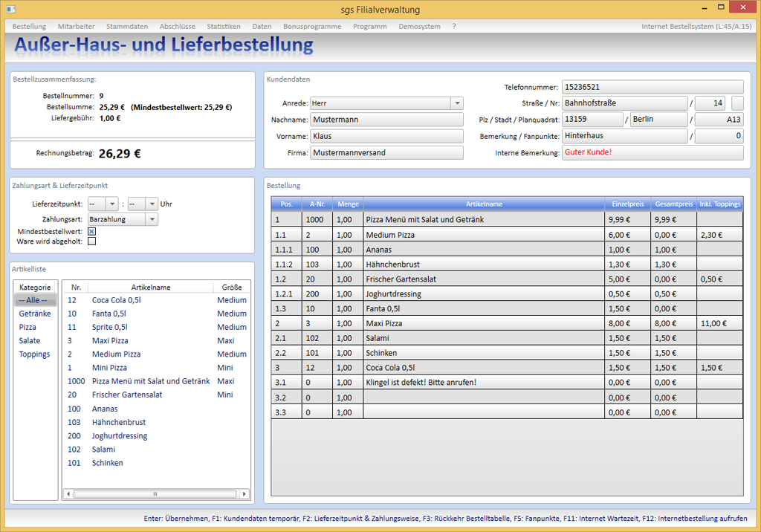Click the Gesamtpreis column header

[673, 204]
